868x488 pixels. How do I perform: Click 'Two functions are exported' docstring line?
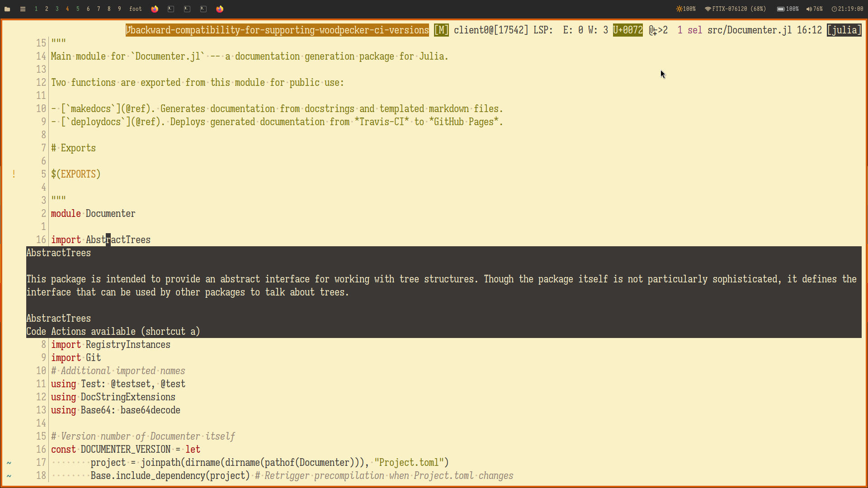198,83
